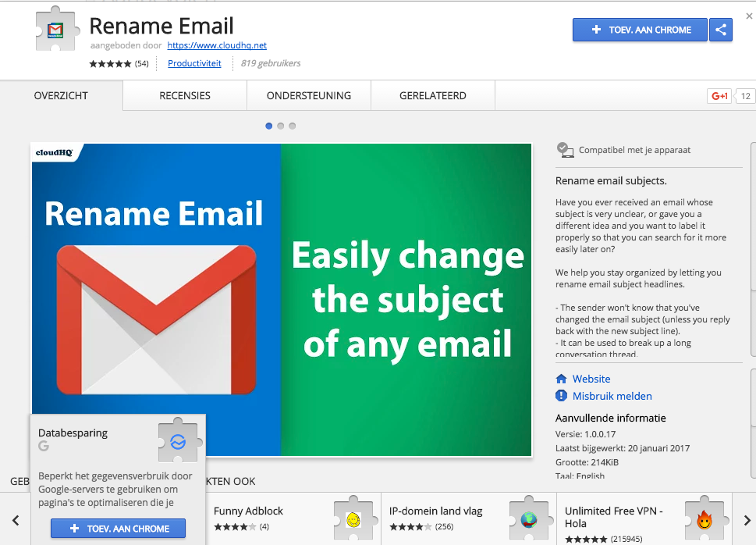Click the IP-domein land vlag star rating

tap(410, 527)
